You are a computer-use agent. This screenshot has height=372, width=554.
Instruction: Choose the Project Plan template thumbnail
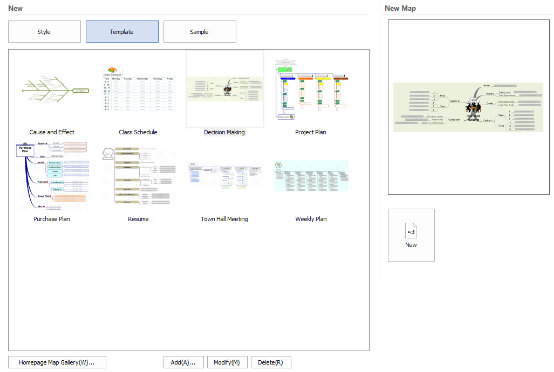point(311,90)
